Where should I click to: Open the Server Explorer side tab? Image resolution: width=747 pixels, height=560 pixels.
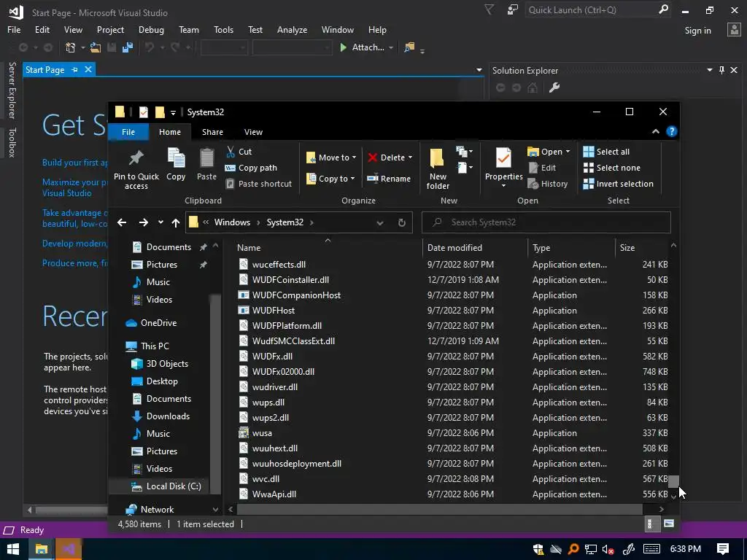pyautogui.click(x=12, y=90)
